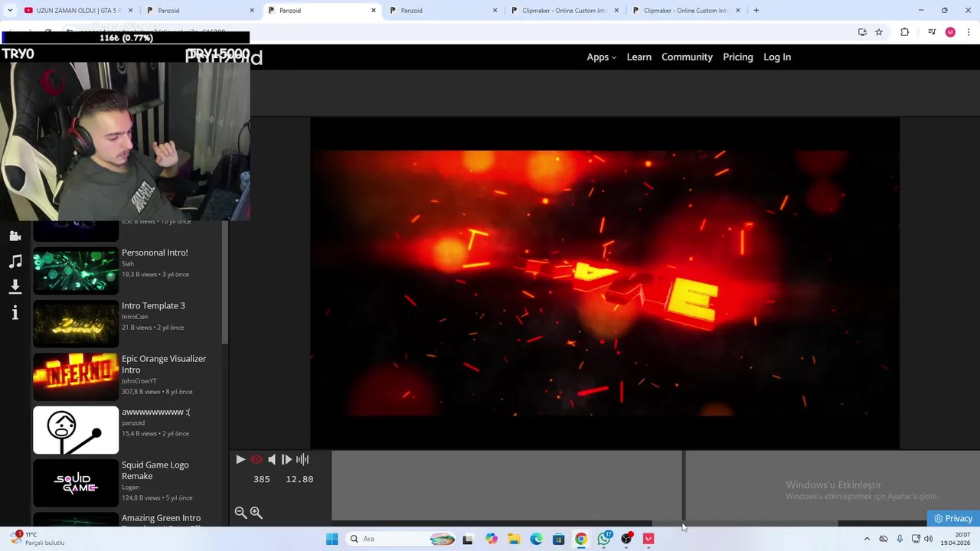Screen dimensions: 980x551
Task: Open the Chrome three-dot menu
Action: 969,32
